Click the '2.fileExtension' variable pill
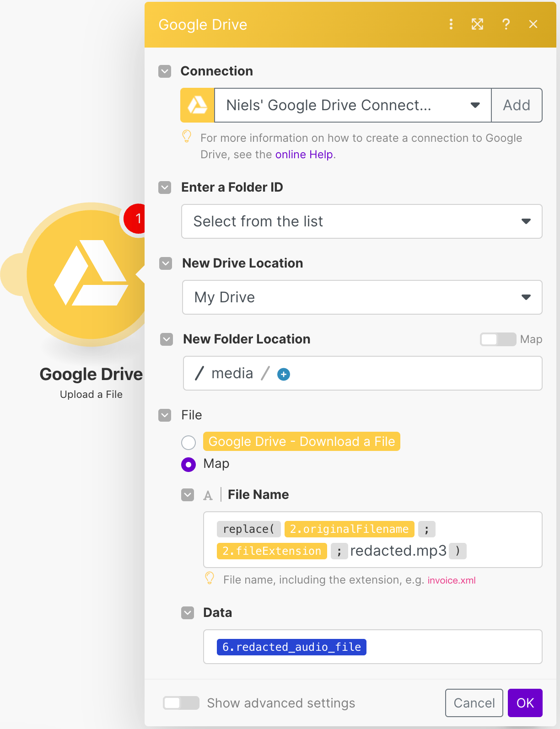This screenshot has height=729, width=560. 272,551
